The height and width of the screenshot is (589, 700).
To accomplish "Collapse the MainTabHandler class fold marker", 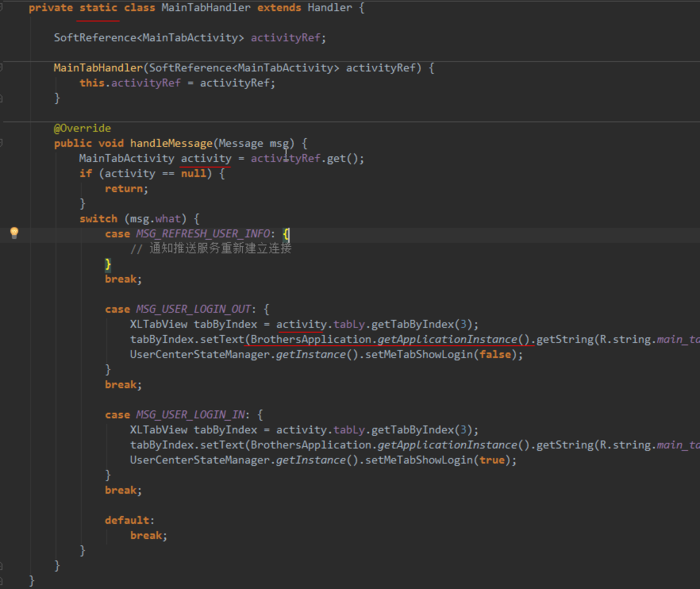I will point(1,8).
